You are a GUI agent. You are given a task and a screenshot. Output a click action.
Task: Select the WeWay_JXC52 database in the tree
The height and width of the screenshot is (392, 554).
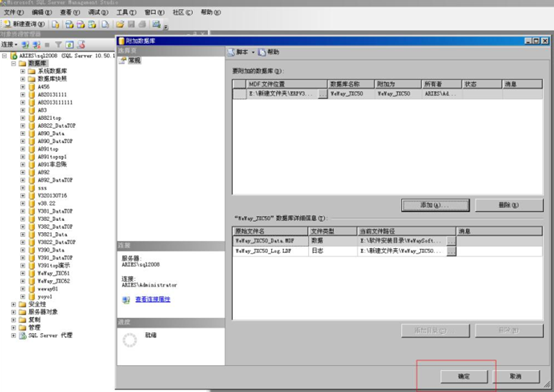coord(54,281)
